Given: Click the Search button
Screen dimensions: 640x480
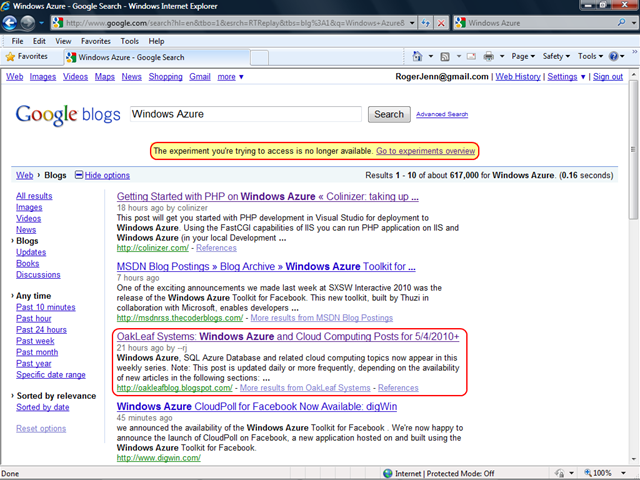Looking at the screenshot, I should (389, 114).
